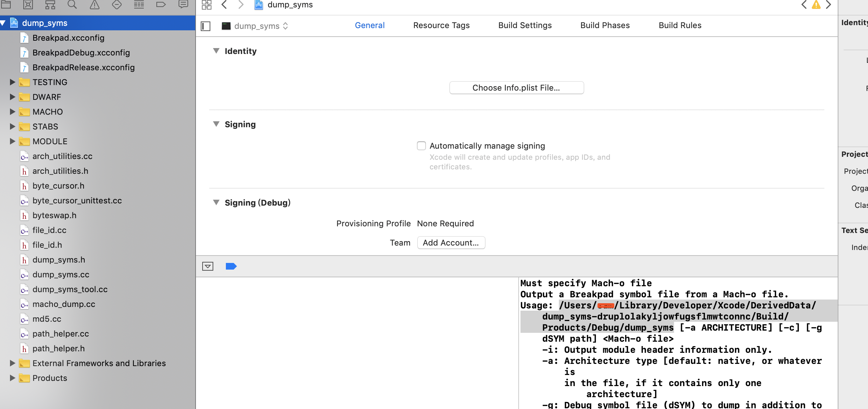Click the blue breakpoints toggle in debug bar
Screen dimensions: 868x409
tap(231, 266)
